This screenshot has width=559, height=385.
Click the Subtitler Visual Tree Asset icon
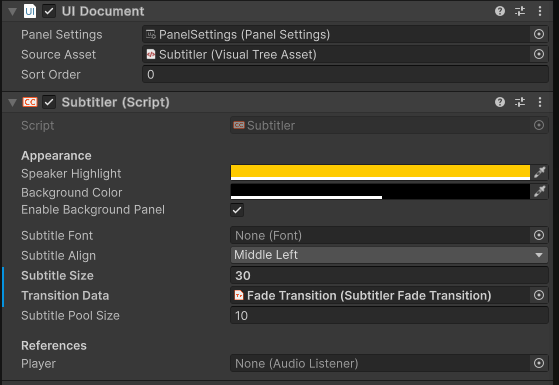point(151,54)
